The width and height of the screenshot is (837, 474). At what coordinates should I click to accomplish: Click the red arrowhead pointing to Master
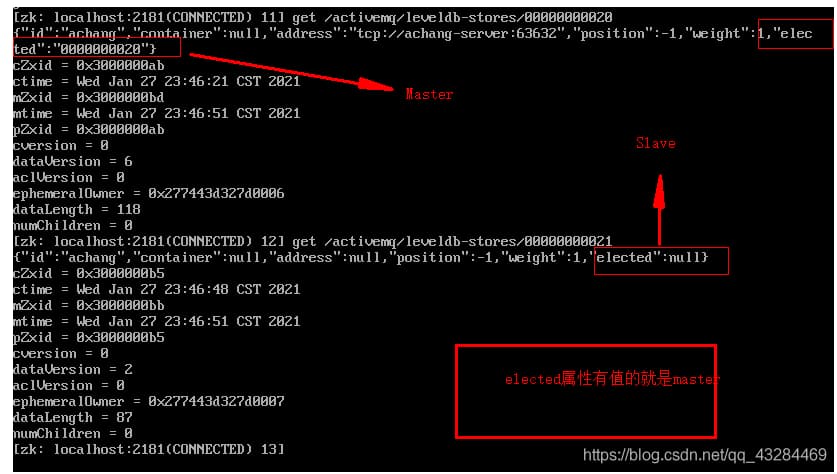tap(376, 85)
